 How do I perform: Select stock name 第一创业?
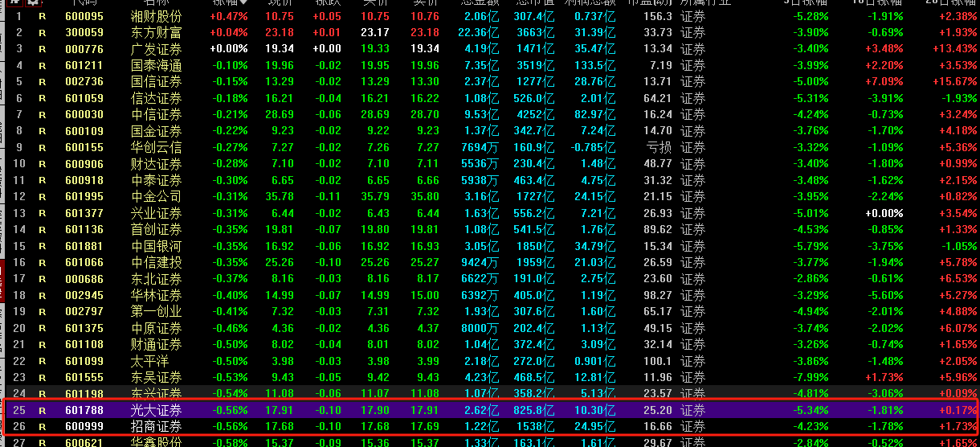157,311
